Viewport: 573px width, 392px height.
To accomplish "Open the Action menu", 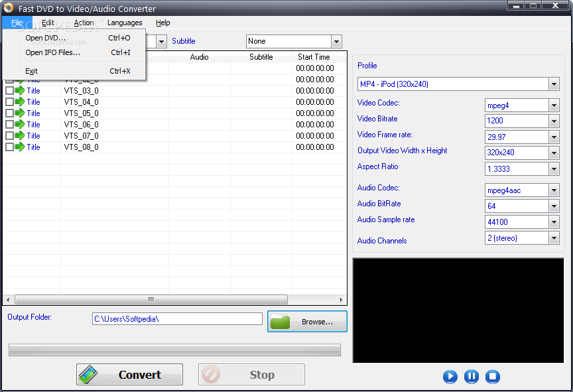I will coord(84,23).
